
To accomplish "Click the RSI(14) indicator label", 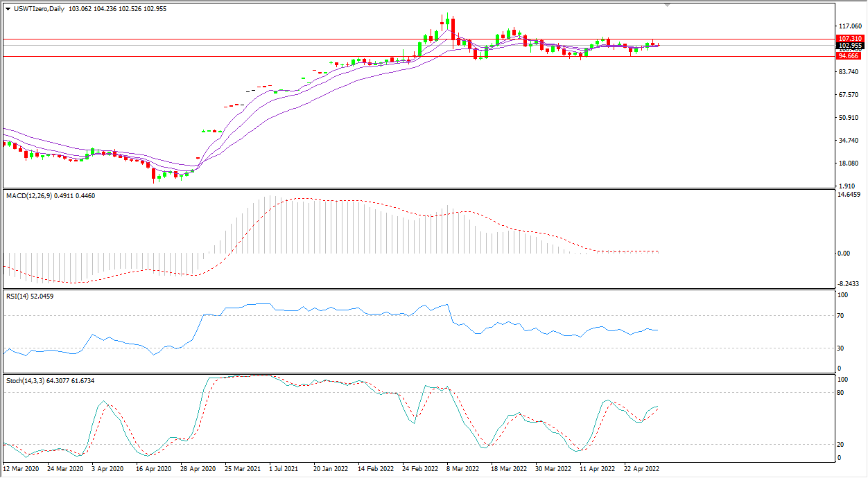I will (x=19, y=296).
